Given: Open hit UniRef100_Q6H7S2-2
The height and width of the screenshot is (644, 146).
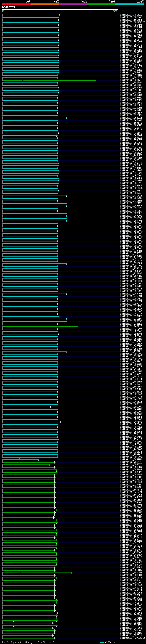Looking at the screenshot, I should (133, 22).
